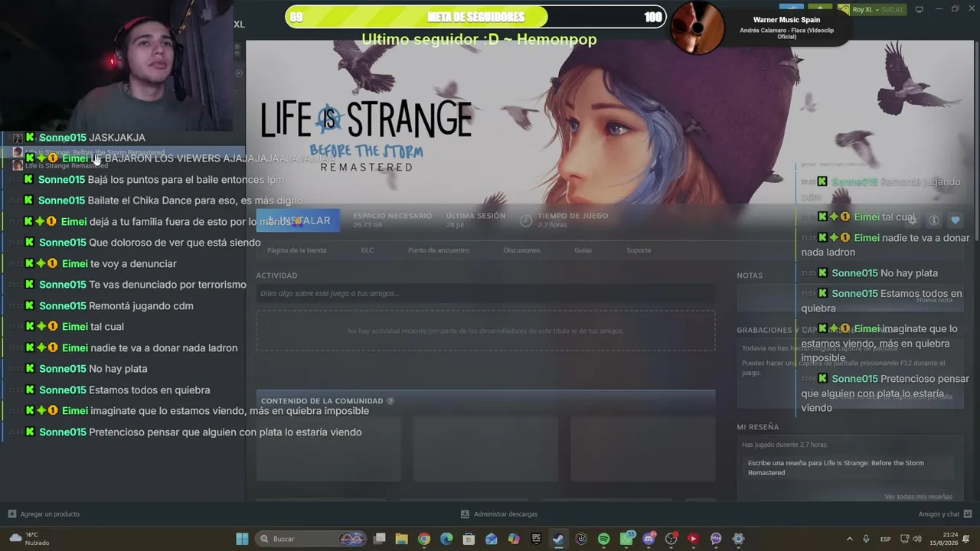Open the Discusiones tab
980x551 pixels.
(521, 250)
